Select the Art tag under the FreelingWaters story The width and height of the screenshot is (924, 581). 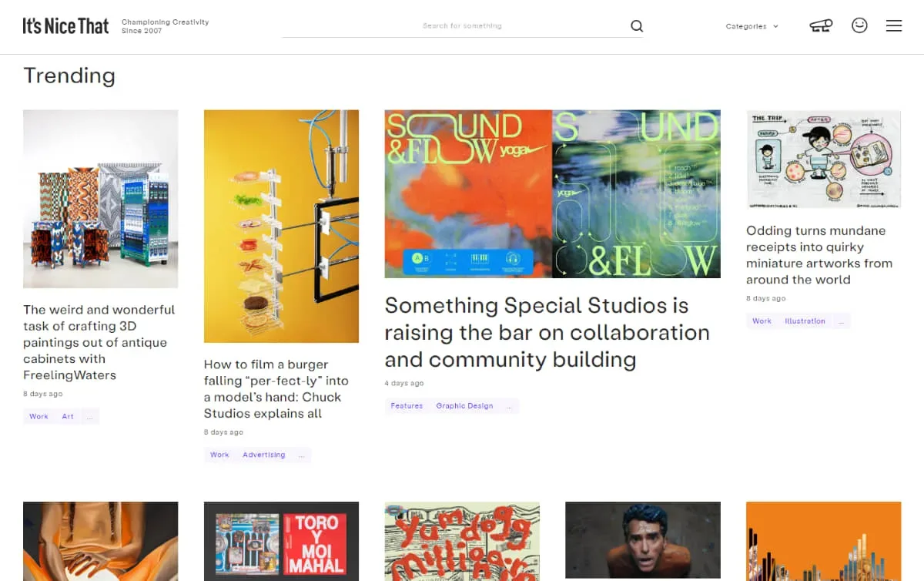(x=68, y=416)
